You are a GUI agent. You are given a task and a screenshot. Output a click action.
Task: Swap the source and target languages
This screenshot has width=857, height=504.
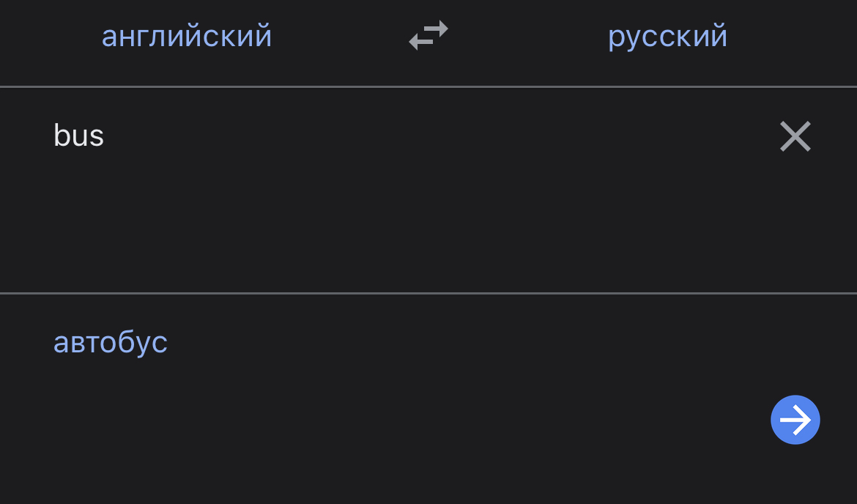click(x=428, y=35)
